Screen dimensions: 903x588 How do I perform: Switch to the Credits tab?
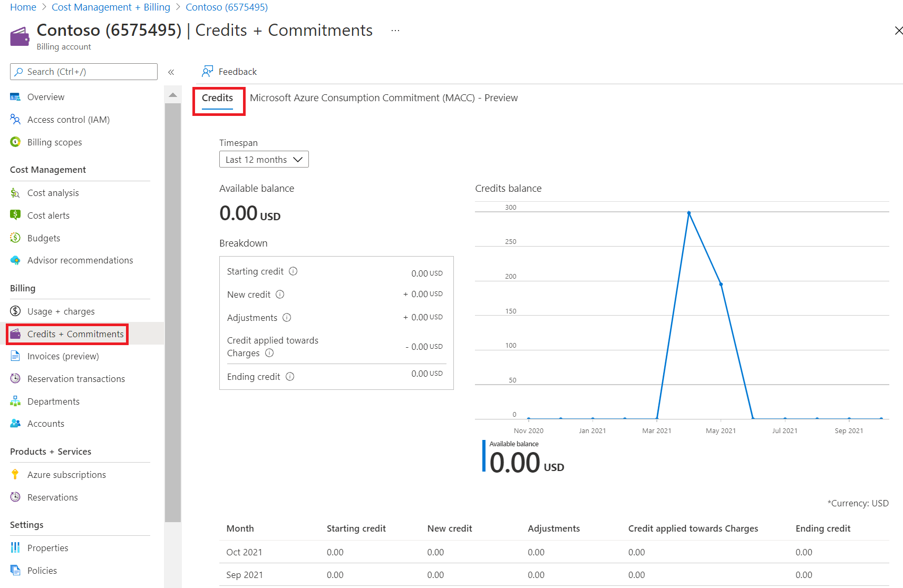pyautogui.click(x=217, y=98)
